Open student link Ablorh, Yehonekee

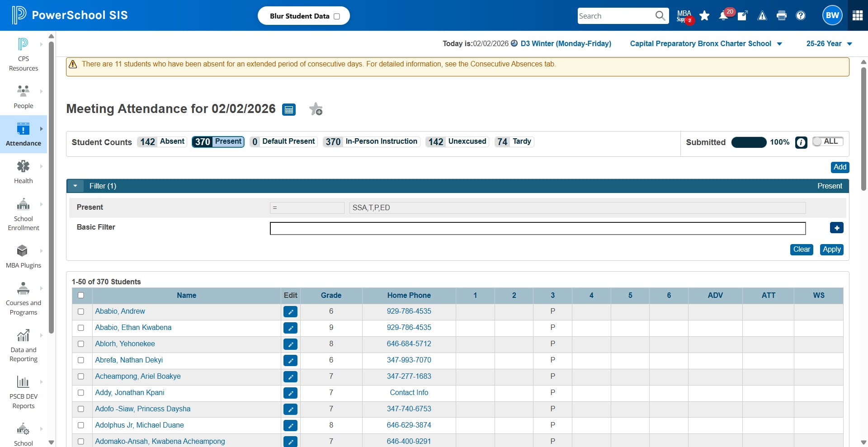125,344
